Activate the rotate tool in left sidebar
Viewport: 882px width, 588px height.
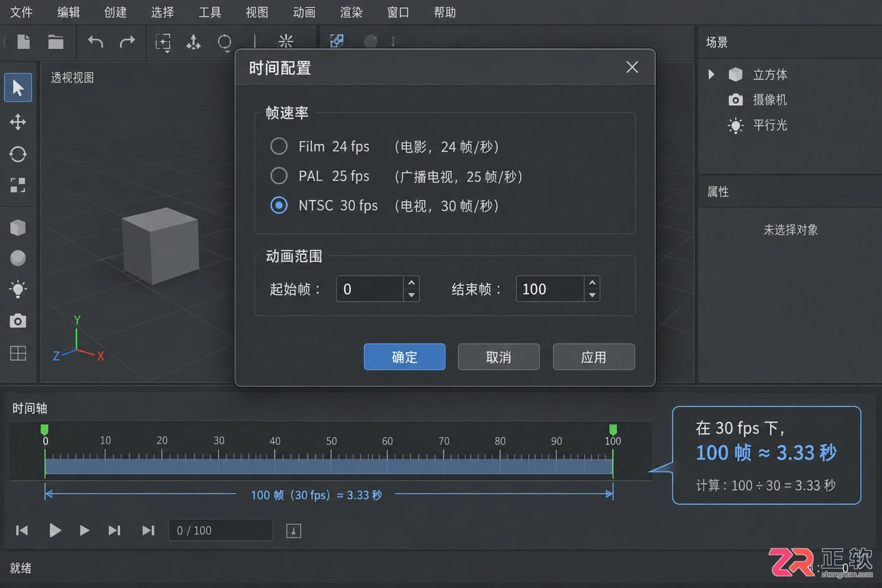click(x=18, y=154)
